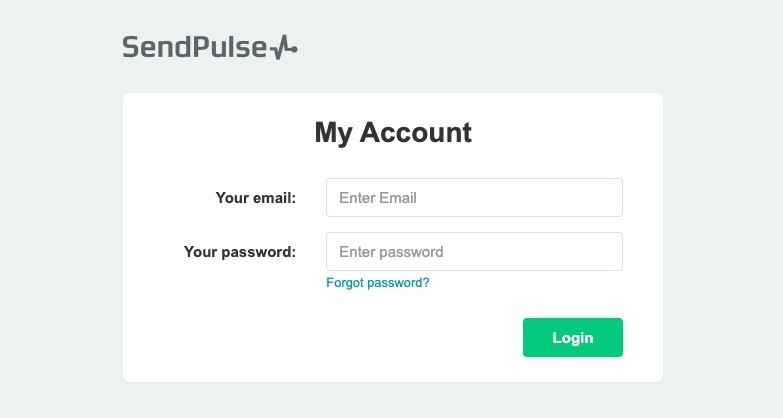Image resolution: width=783 pixels, height=418 pixels.
Task: Select the My Account heading
Action: pos(393,132)
